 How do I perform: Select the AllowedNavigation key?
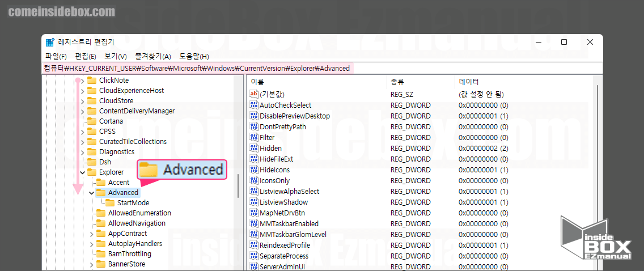[x=137, y=223]
